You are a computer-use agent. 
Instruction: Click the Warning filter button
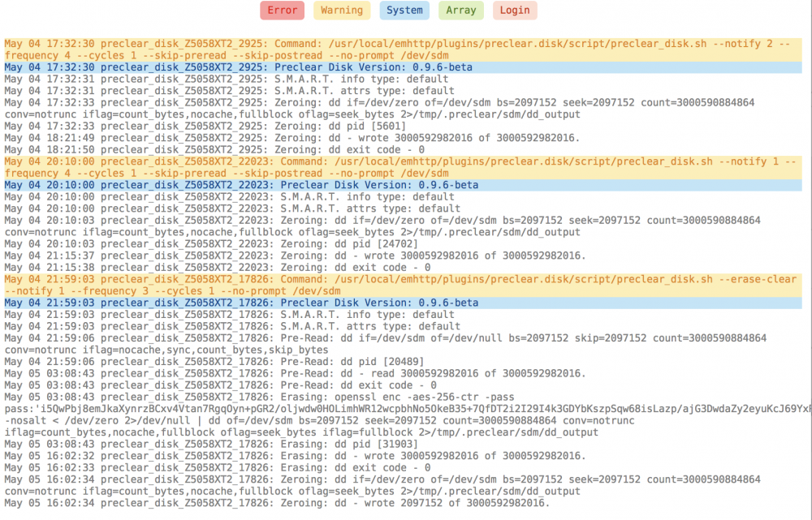[342, 11]
